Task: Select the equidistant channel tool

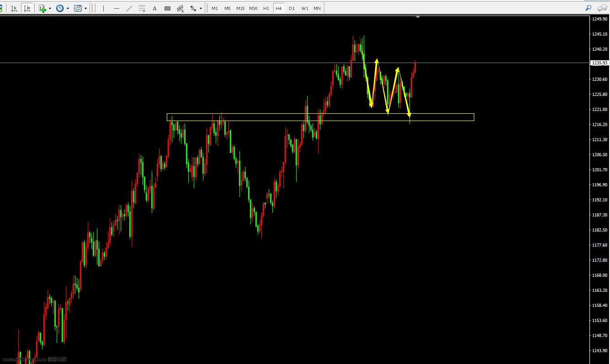Action: click(180, 8)
